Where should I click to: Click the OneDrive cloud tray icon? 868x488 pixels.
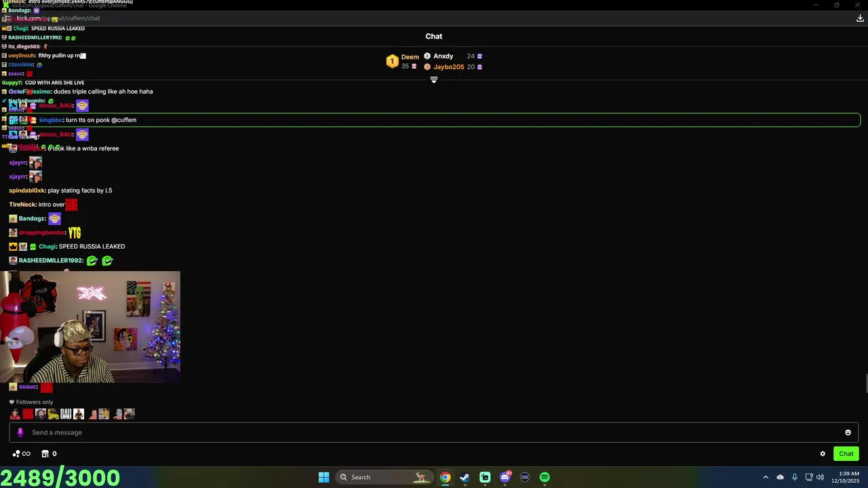pos(780,477)
